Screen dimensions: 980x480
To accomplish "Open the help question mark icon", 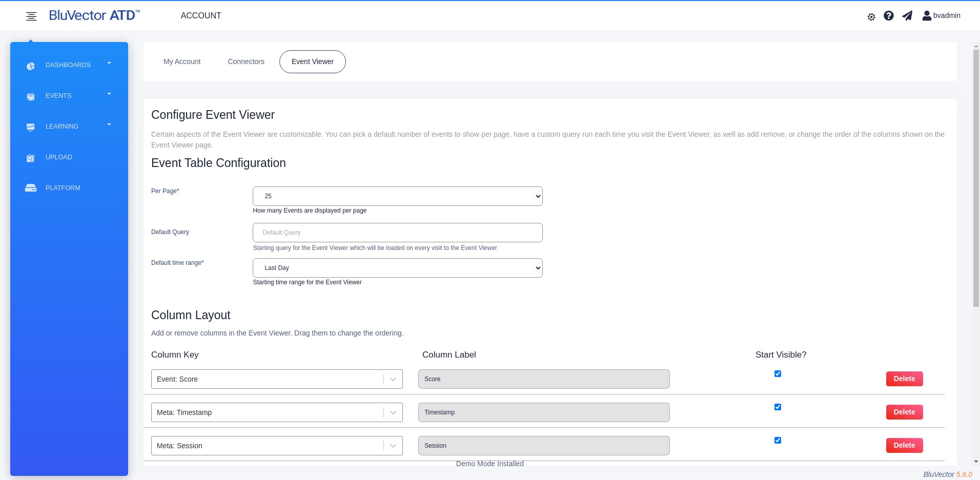I will click(889, 16).
